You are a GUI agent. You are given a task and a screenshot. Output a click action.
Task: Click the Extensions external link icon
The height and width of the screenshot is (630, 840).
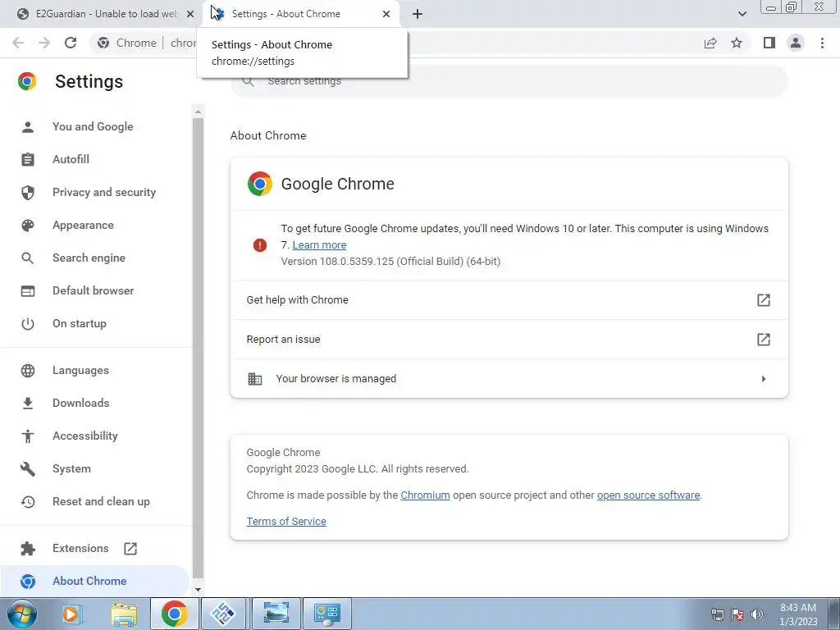[130, 549]
